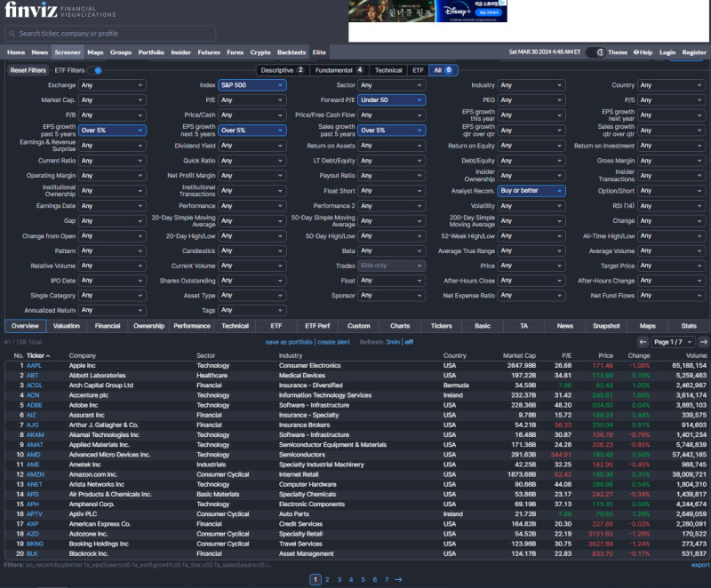Switch to the Descriptive filter tab
This screenshot has height=588, width=711.
coord(283,70)
